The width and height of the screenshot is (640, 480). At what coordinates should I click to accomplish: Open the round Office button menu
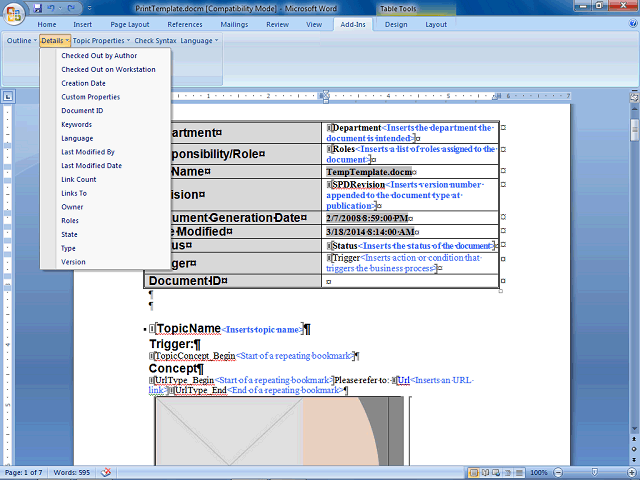click(13, 13)
